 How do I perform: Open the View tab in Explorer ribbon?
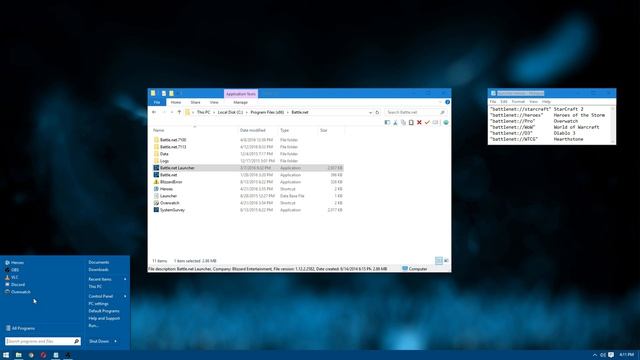(x=214, y=102)
